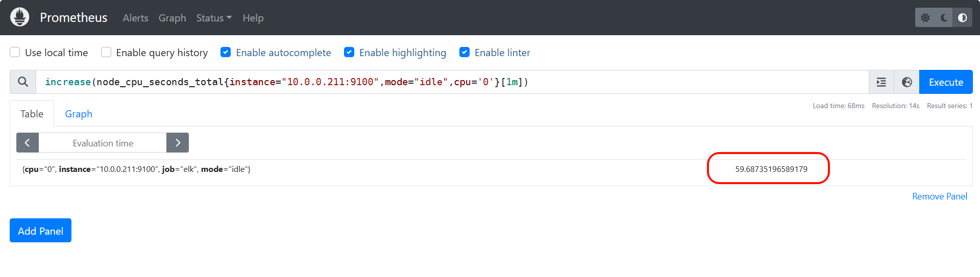
Task: Click the Remove Panel link
Action: [x=939, y=196]
